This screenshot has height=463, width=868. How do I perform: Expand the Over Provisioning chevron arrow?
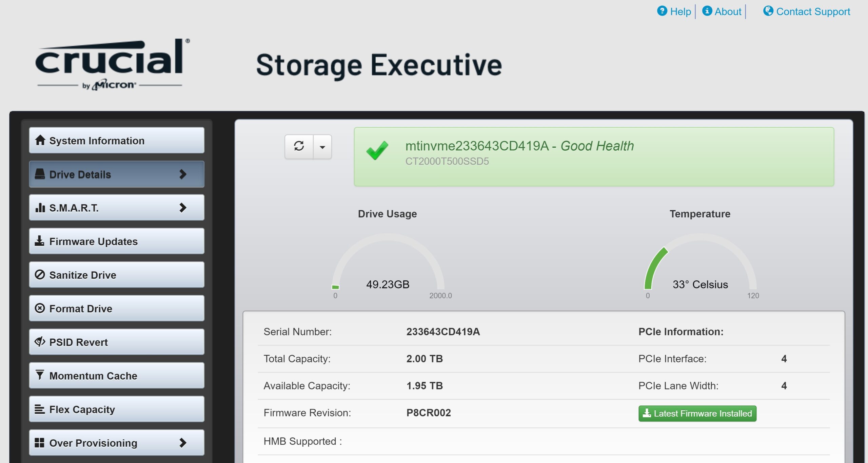[x=183, y=442]
